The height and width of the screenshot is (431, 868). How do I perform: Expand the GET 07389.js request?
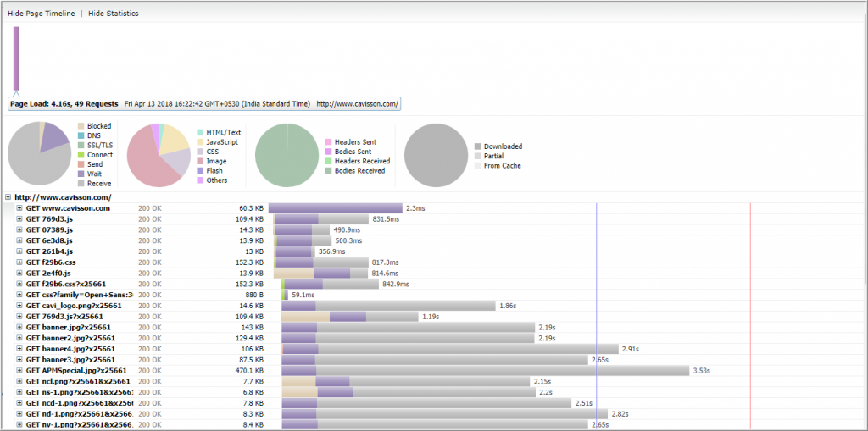tap(19, 230)
